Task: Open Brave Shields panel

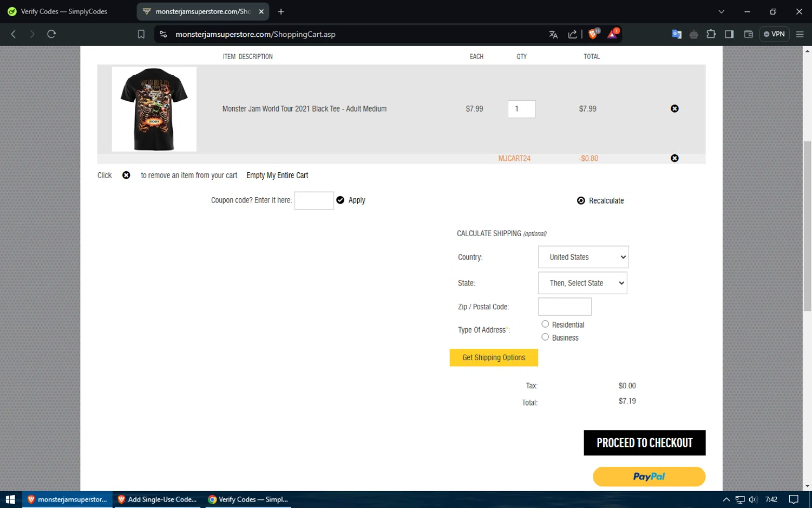Action: tap(593, 34)
